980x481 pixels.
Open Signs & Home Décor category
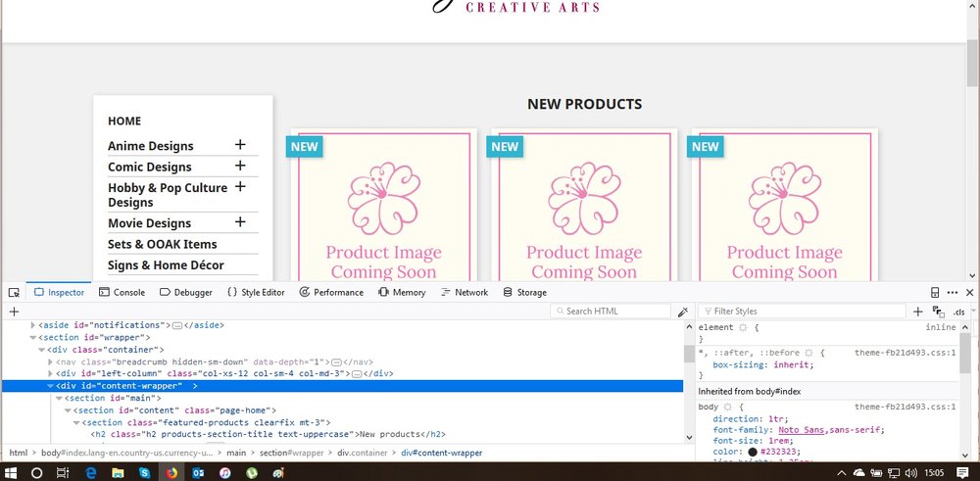(x=166, y=265)
